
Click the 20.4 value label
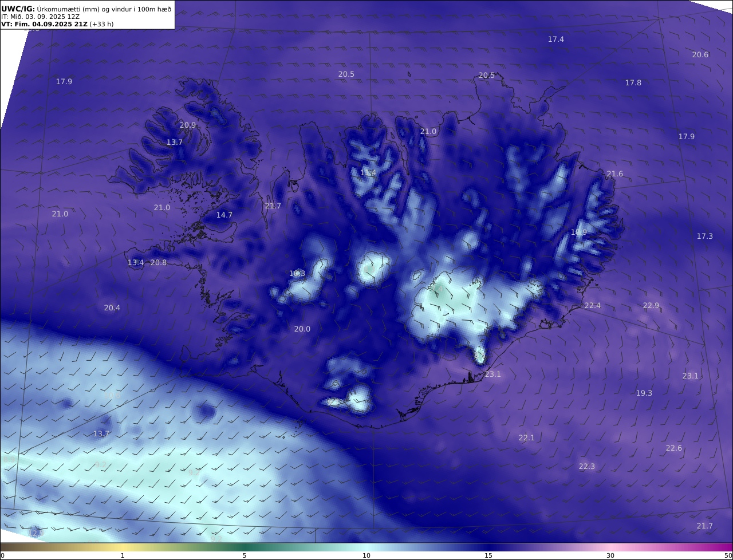112,308
